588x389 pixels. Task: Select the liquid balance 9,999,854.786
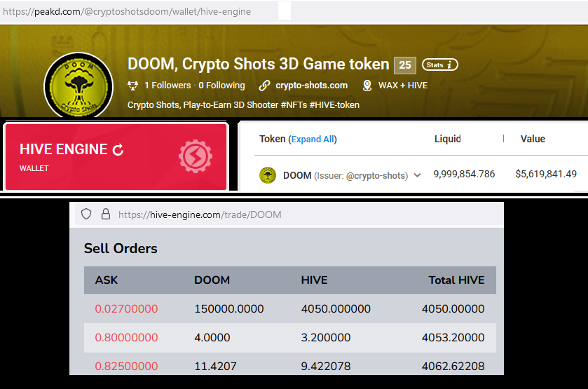click(464, 174)
